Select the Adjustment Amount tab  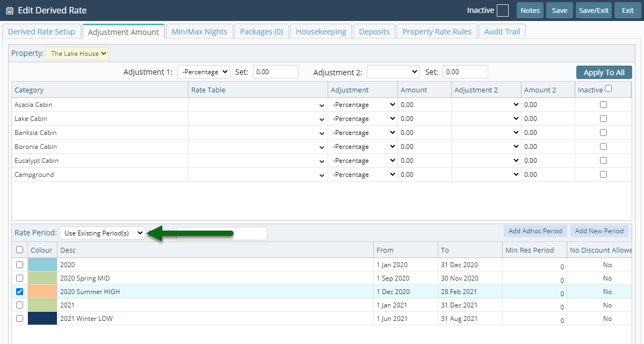coord(123,32)
